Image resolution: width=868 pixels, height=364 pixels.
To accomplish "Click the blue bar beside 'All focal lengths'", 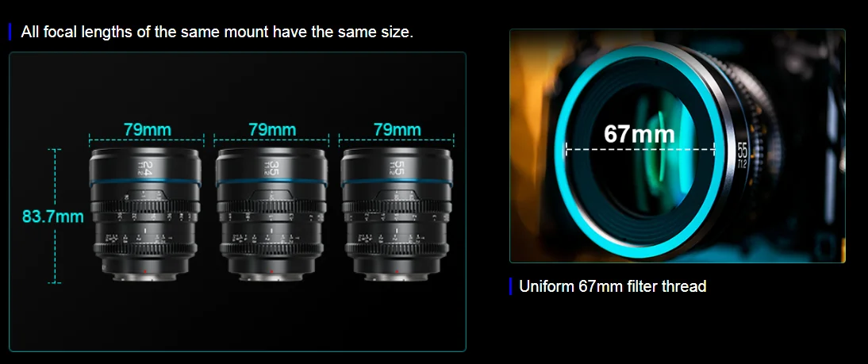I will click(10, 32).
